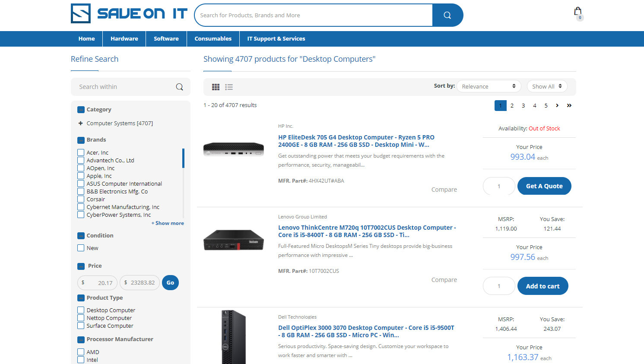644x364 pixels.
Task: Click HP EliteDesk product thumbnail
Action: coord(234,150)
